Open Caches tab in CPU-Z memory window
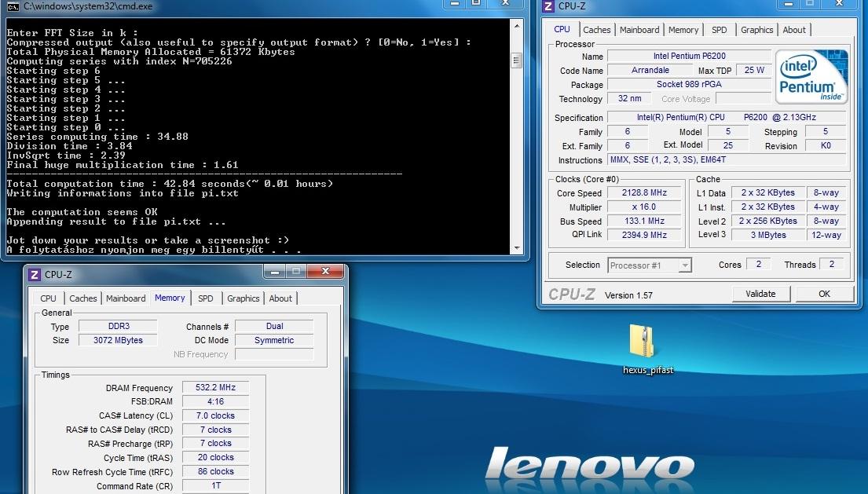The image size is (868, 494). pyautogui.click(x=83, y=298)
